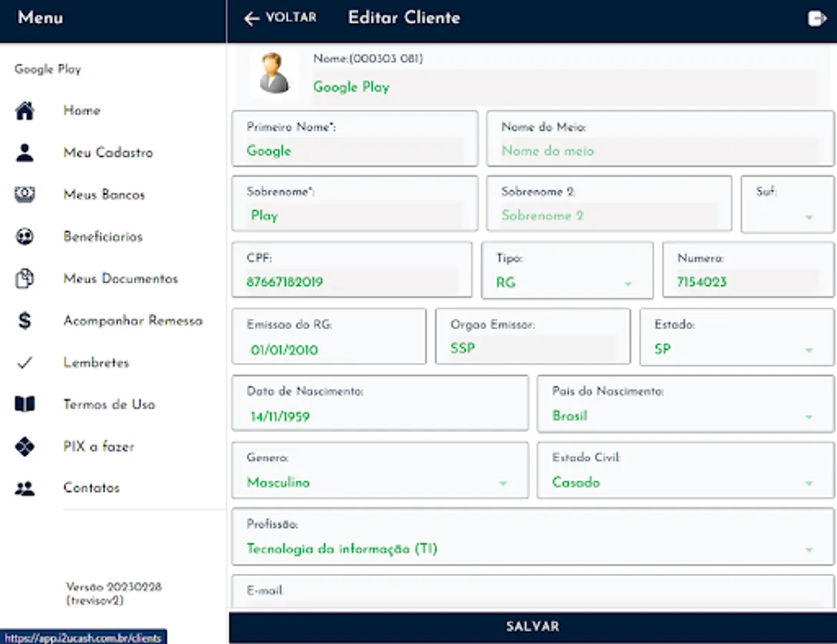The image size is (837, 644).
Task: Open Pais do Nascimento dropdown
Action: 685,404
